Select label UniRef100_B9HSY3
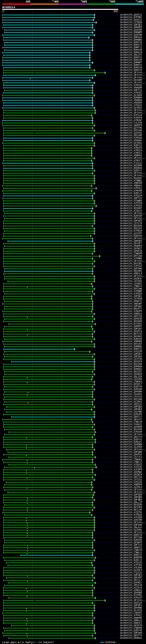This screenshot has height=644, width=146. coord(131,45)
